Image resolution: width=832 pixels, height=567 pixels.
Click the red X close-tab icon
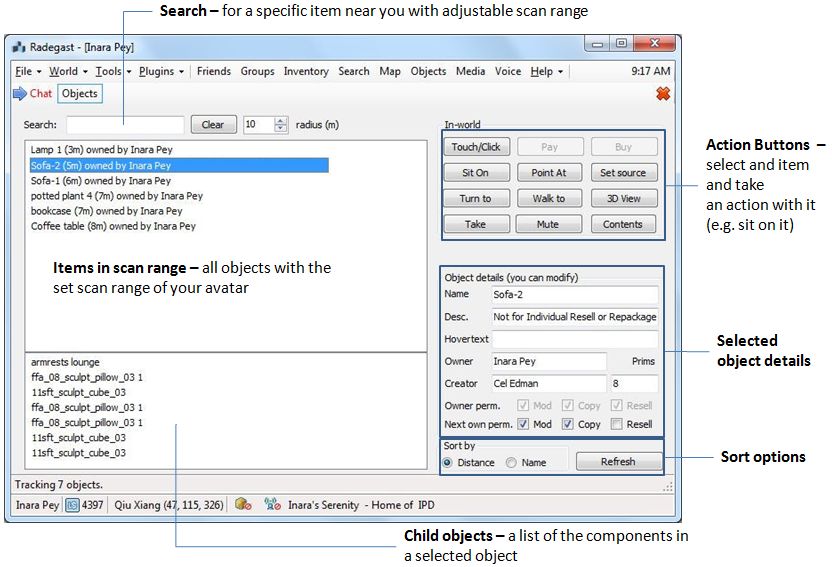(662, 94)
